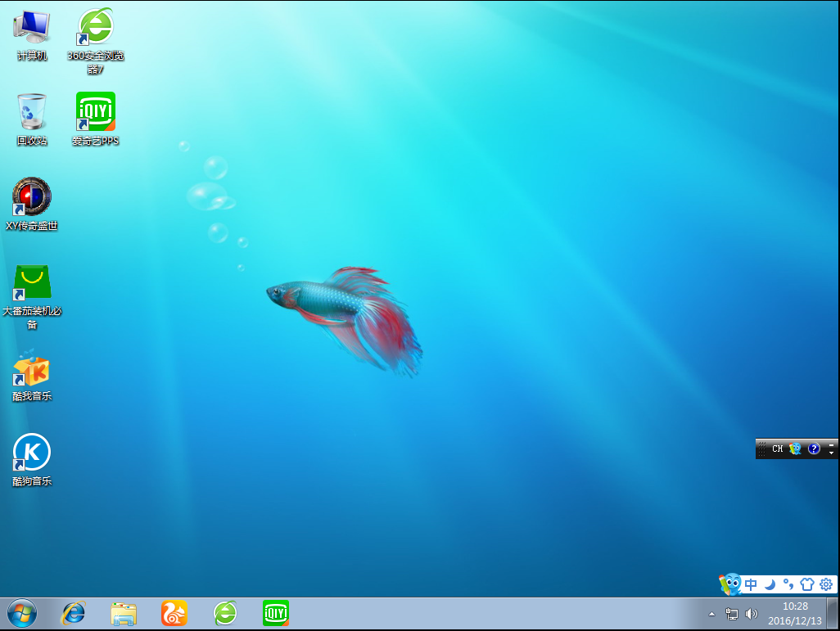Launch Internet Explorer from the taskbar
Image resolution: width=840 pixels, height=631 pixels.
click(x=74, y=613)
